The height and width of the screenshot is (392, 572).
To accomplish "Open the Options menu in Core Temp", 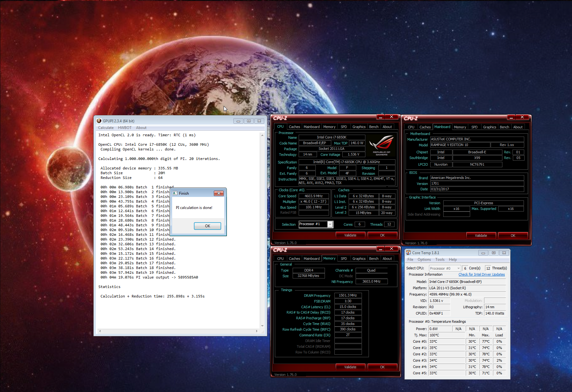I will tap(424, 260).
